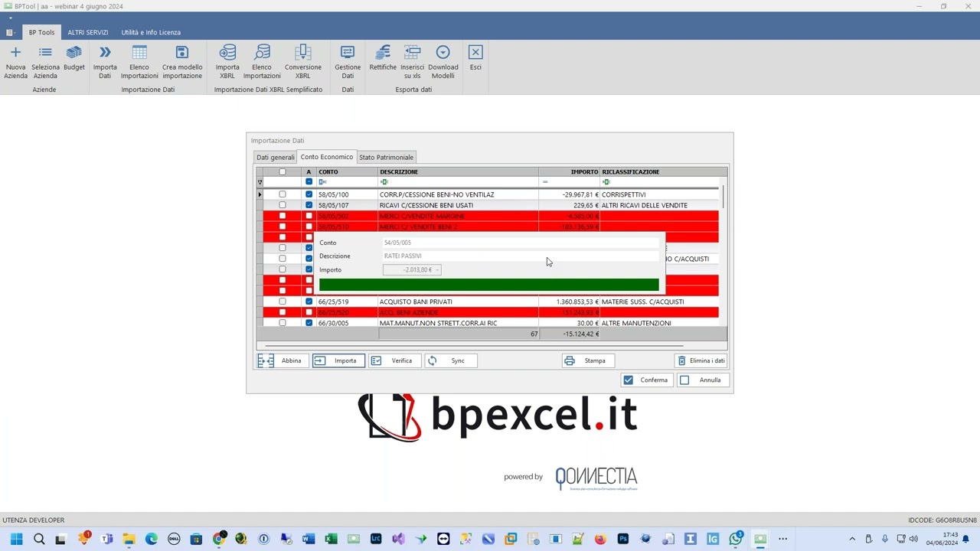
Task: Uncheck the A checkbox for row 58/05/100
Action: [309, 194]
